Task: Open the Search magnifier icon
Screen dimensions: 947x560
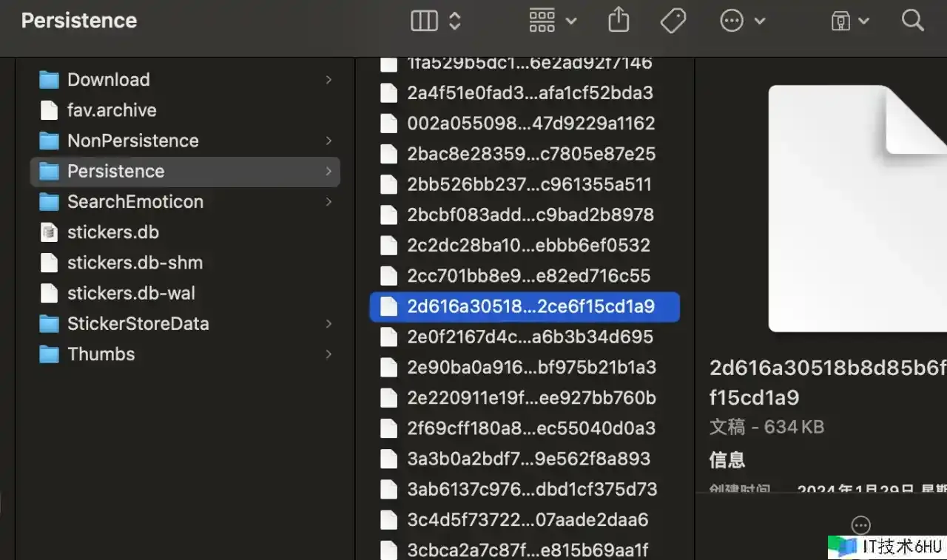Action: 912,21
